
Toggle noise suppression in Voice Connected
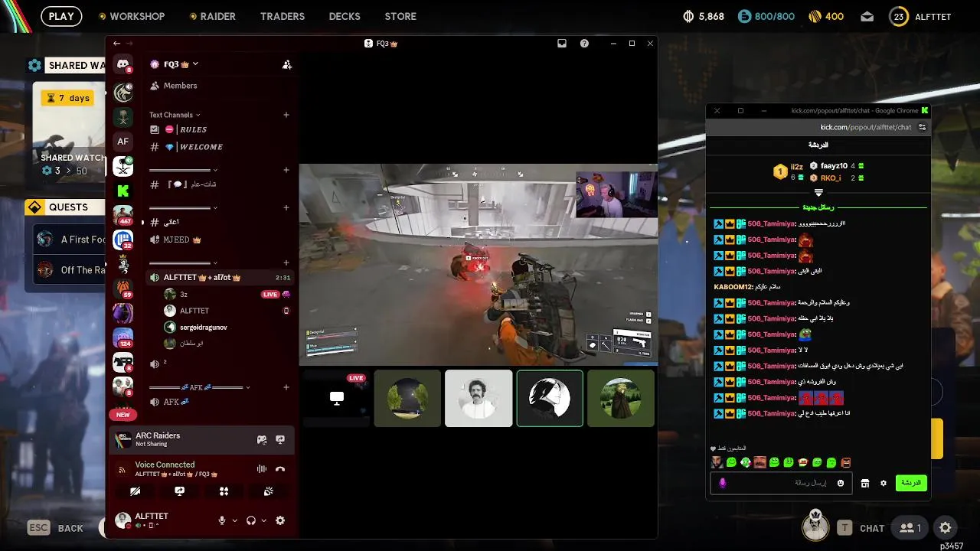[x=262, y=469]
